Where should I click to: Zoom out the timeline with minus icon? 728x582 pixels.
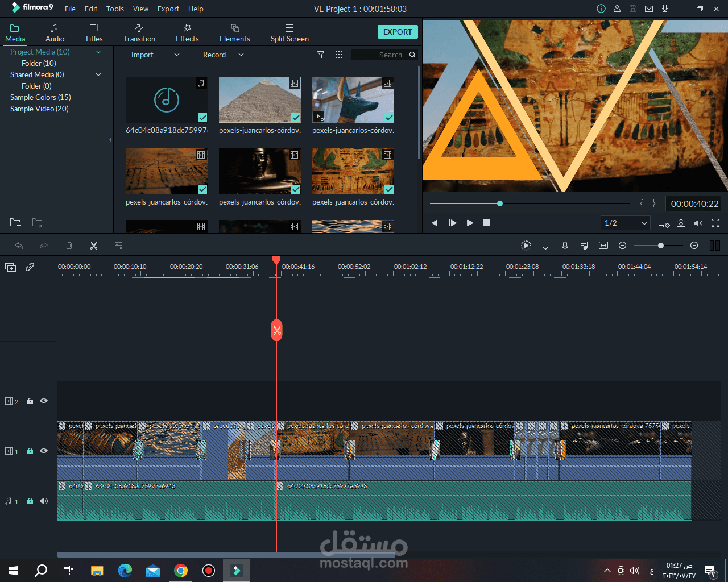tap(623, 246)
